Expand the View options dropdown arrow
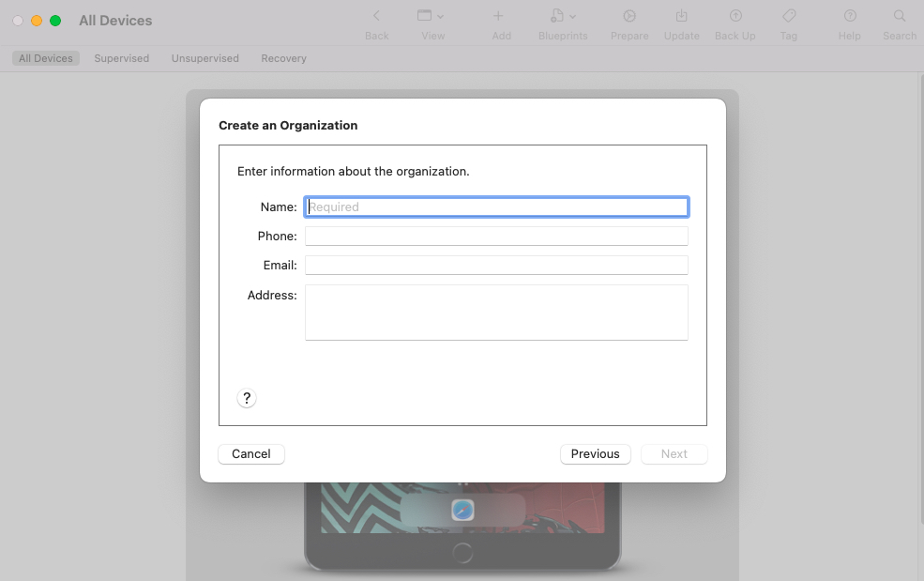 coord(441,16)
